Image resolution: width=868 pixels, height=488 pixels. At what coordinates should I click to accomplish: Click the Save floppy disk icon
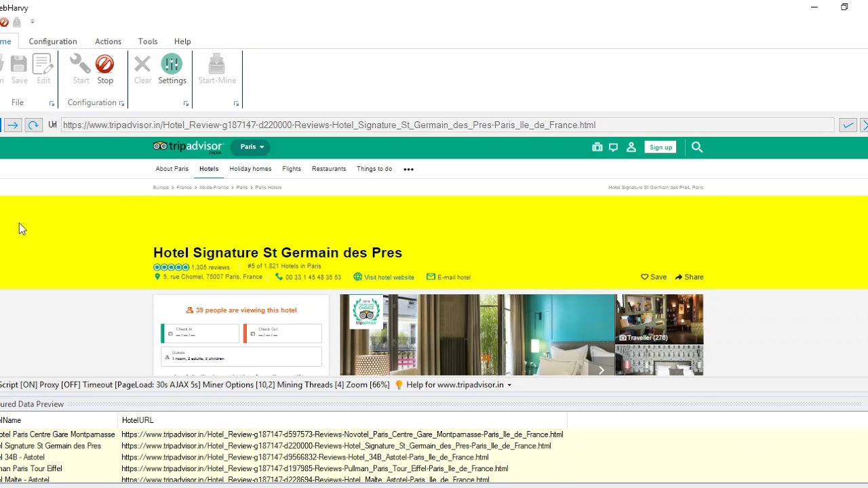coord(19,64)
